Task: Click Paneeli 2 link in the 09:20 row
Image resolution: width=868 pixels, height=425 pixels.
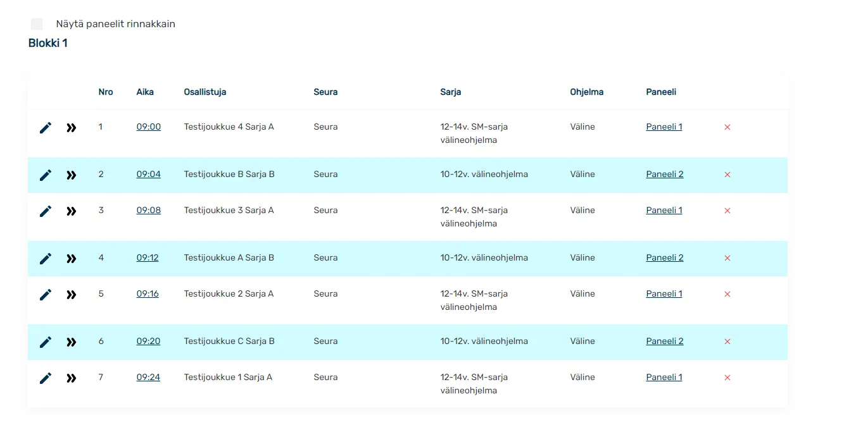Action: coord(665,341)
